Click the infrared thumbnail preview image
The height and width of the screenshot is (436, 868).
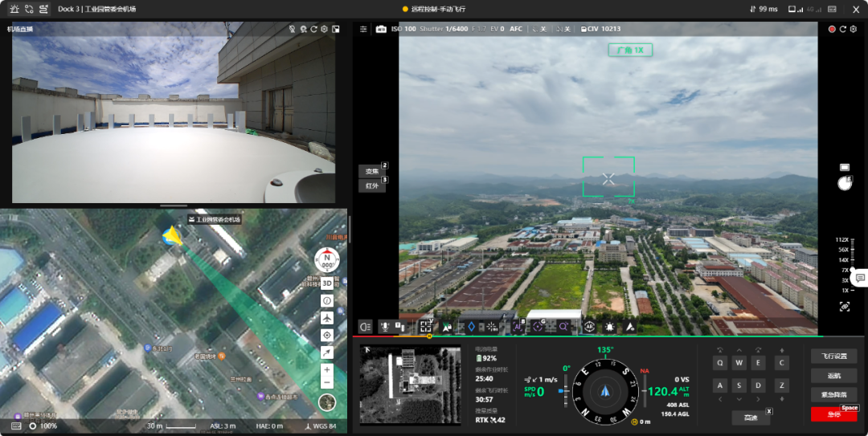point(410,385)
